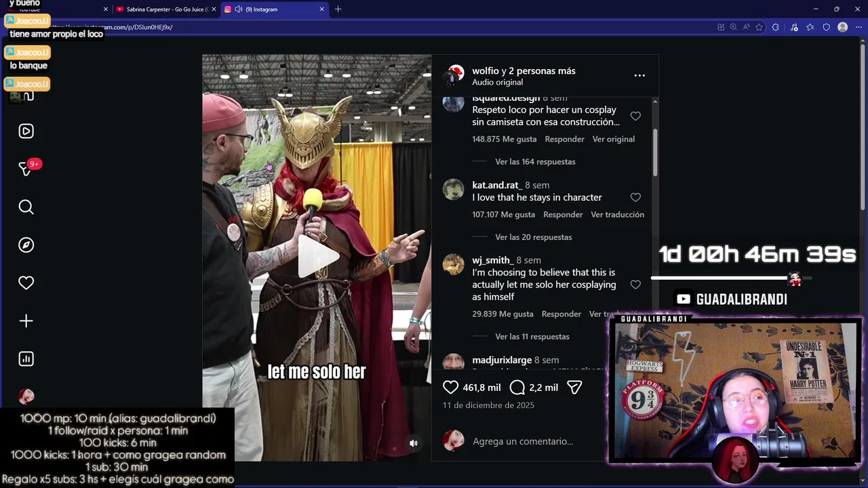
Task: Like the lsquared.design comment
Action: (635, 116)
